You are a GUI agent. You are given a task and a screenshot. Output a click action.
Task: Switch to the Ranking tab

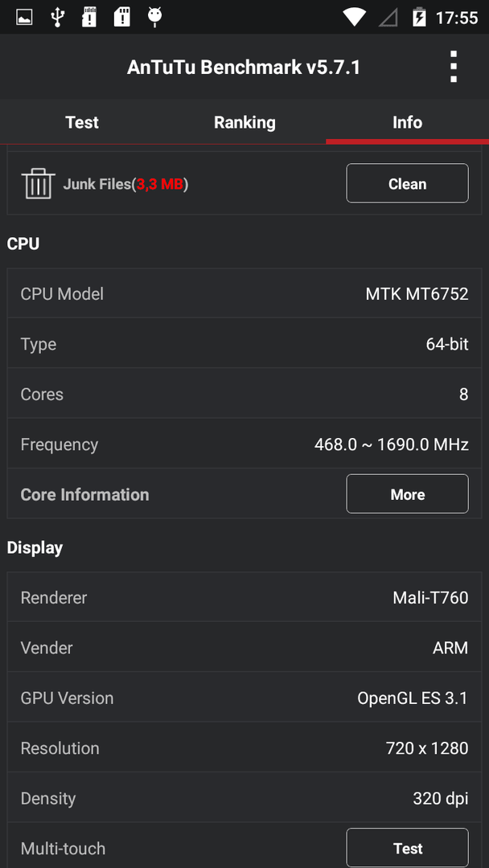(x=244, y=122)
